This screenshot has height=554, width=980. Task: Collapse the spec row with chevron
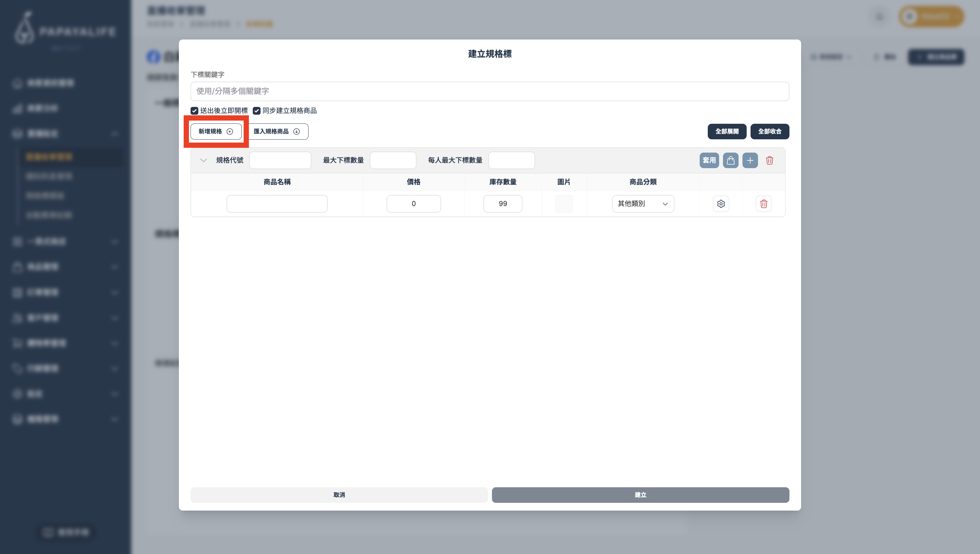tap(203, 160)
